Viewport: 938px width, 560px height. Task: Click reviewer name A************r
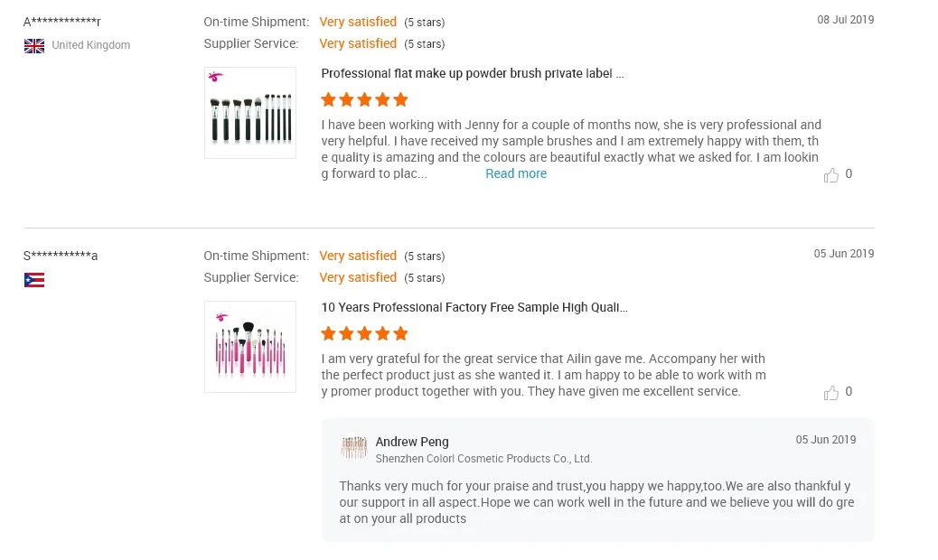[x=62, y=22]
